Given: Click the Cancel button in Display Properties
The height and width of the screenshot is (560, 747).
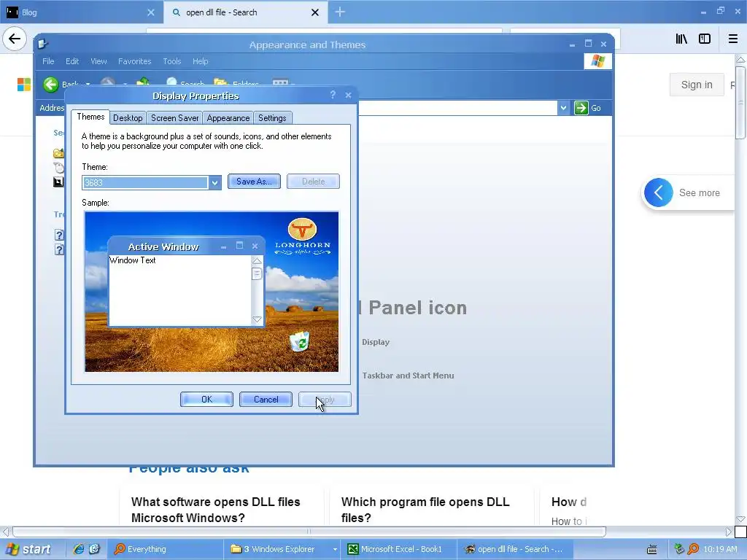Looking at the screenshot, I should [266, 399].
